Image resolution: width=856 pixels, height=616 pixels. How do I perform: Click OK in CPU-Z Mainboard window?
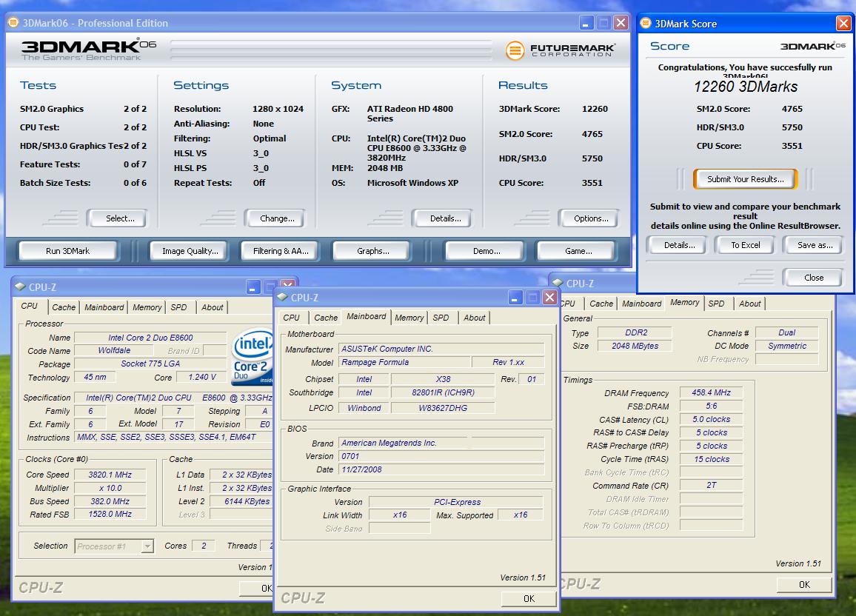(529, 598)
